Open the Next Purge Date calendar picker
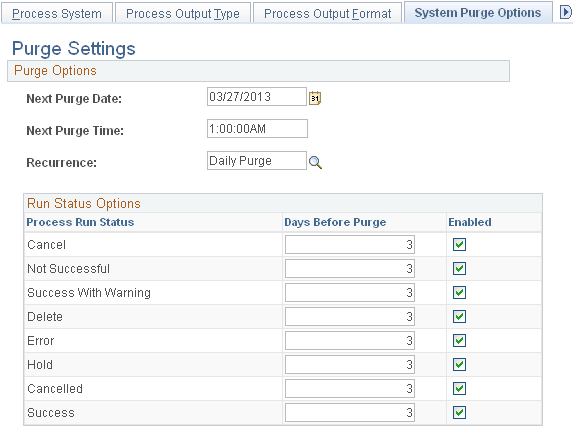This screenshot has width=573, height=430. pos(315,98)
